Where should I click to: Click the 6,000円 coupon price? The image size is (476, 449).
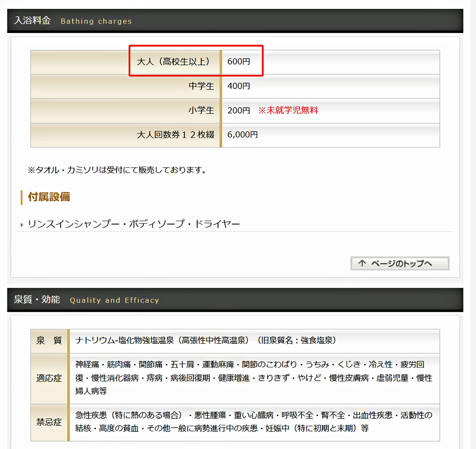[242, 135]
